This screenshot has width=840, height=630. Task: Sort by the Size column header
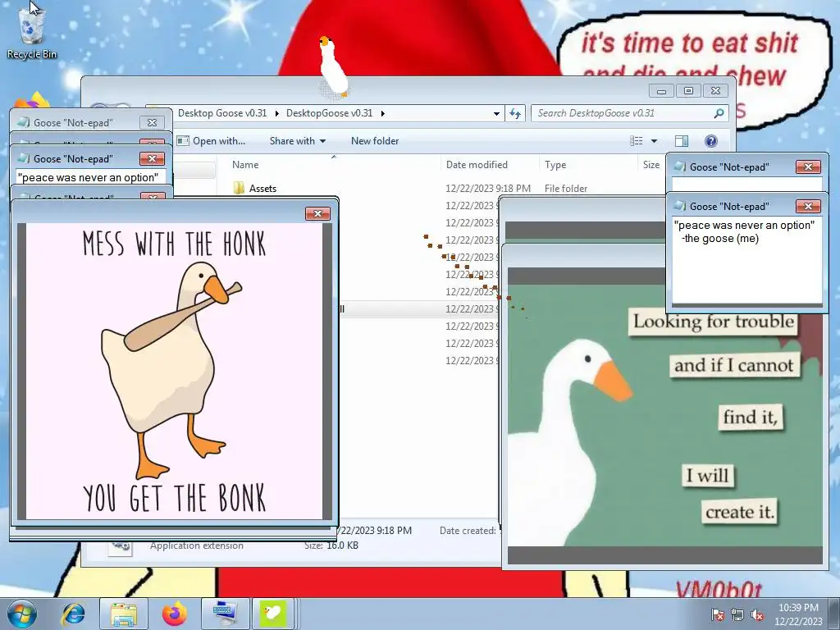(x=651, y=164)
